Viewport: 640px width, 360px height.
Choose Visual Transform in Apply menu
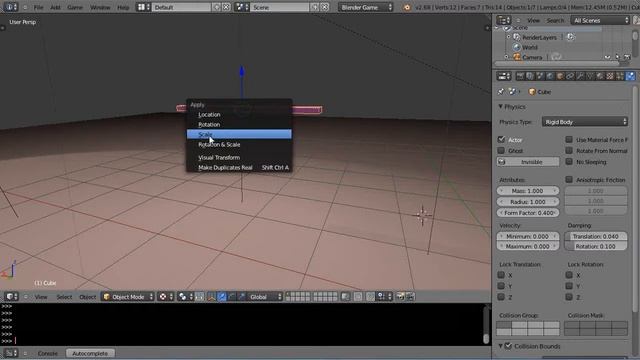[239, 158]
